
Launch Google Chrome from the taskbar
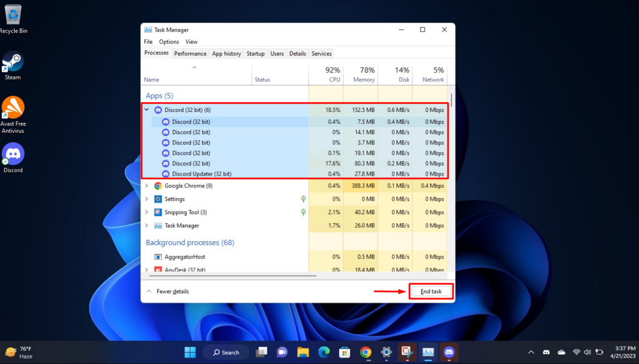pos(366,352)
